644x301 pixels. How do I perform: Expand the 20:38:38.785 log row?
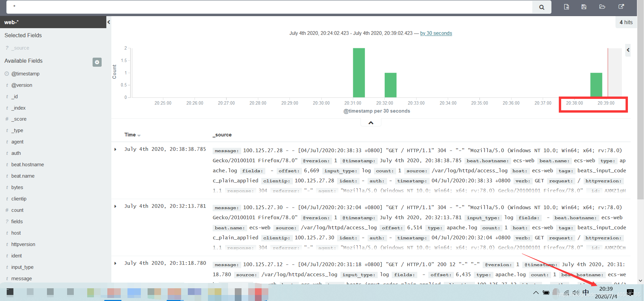(115, 149)
